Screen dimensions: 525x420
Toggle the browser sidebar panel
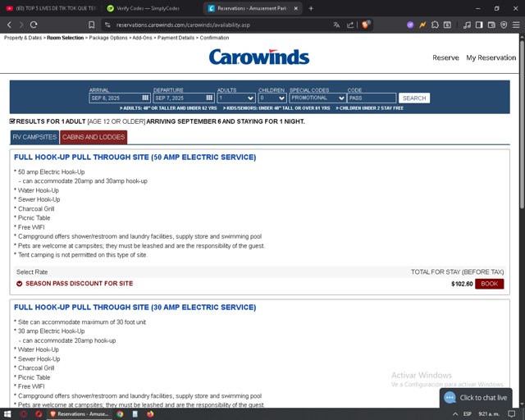point(479,25)
